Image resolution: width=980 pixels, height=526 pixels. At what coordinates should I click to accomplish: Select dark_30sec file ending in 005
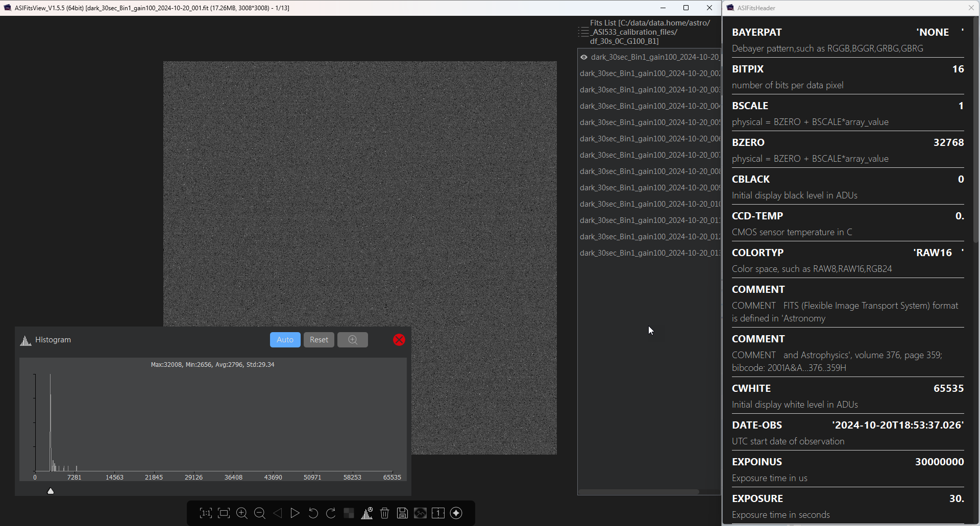pos(650,122)
